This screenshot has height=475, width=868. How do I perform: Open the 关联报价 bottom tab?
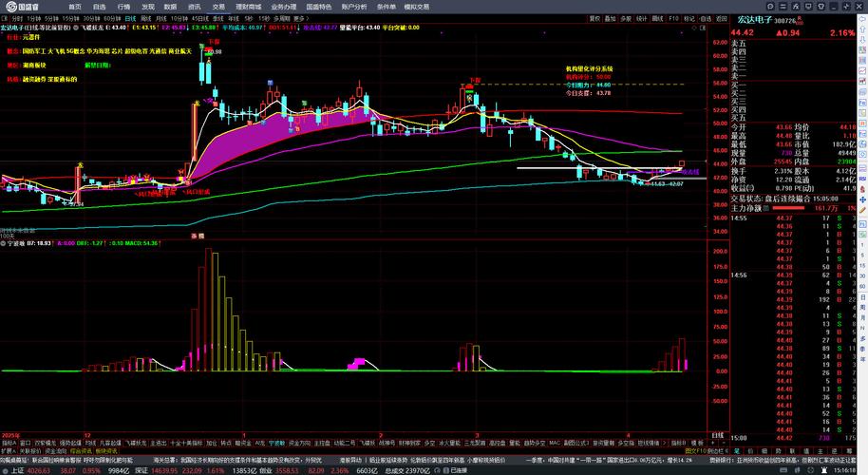(x=29, y=451)
